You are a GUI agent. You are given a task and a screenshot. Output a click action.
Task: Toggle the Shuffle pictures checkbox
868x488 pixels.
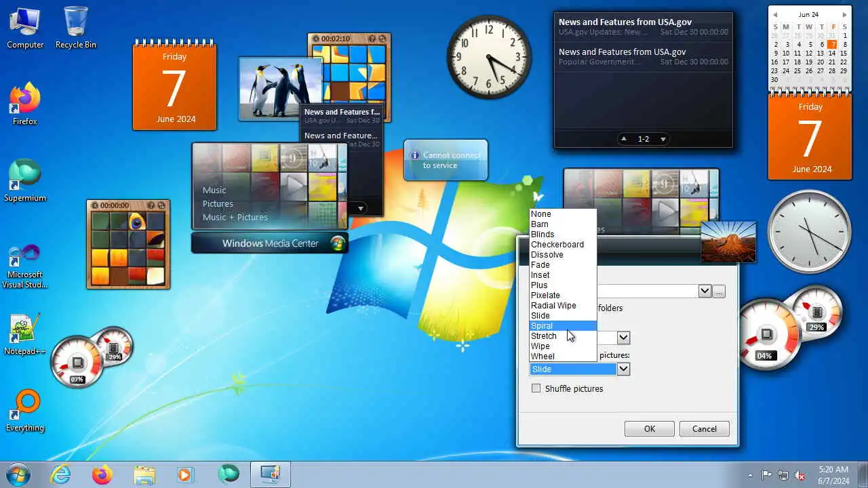tap(536, 388)
